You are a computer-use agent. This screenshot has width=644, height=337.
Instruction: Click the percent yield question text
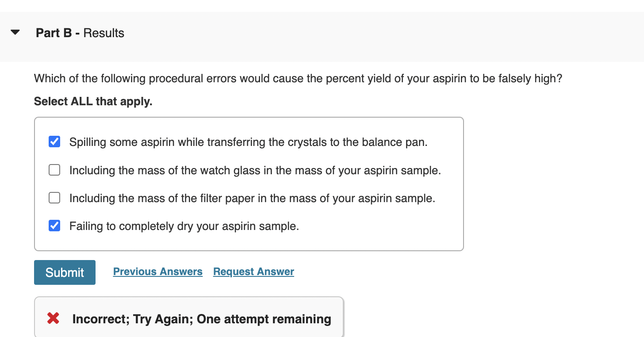[x=297, y=78]
